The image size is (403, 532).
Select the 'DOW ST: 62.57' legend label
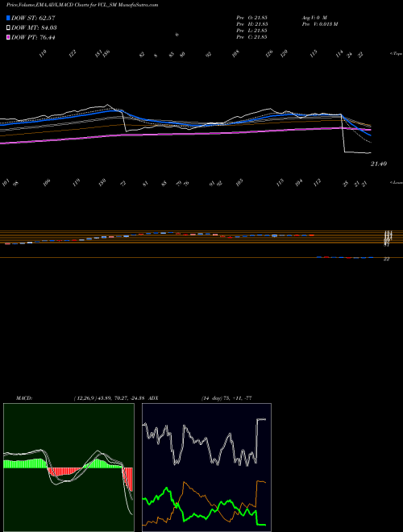click(x=33, y=18)
